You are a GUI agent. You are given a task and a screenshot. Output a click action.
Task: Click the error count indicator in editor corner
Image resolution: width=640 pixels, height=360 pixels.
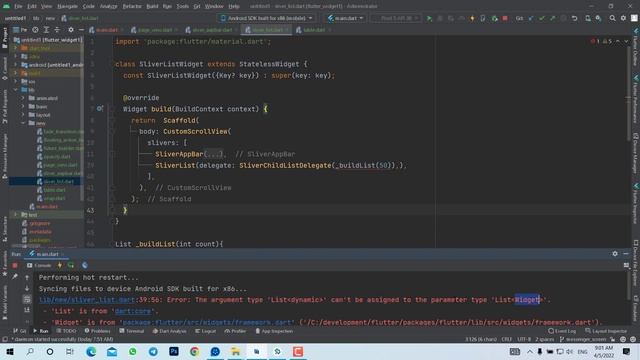595,41
